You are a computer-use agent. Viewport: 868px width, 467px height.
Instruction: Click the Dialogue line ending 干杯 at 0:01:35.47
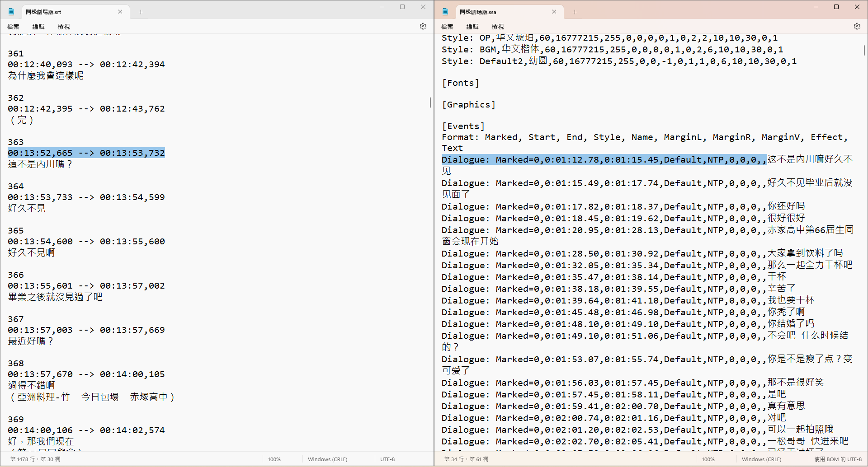[x=614, y=277]
